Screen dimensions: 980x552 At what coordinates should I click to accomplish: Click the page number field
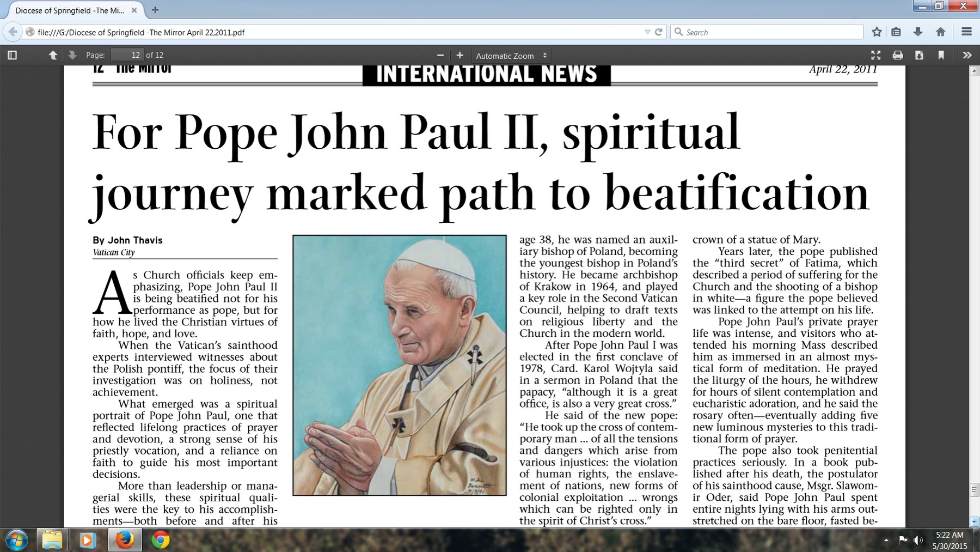click(127, 55)
